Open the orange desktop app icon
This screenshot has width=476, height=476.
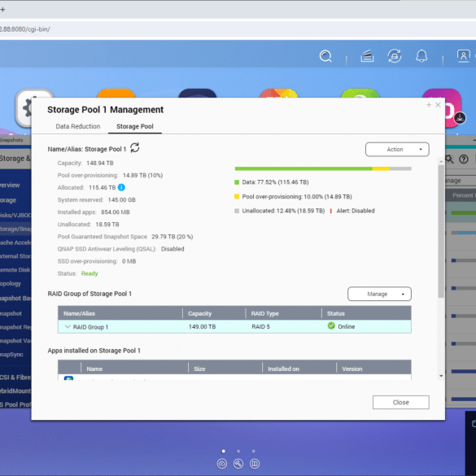click(116, 94)
